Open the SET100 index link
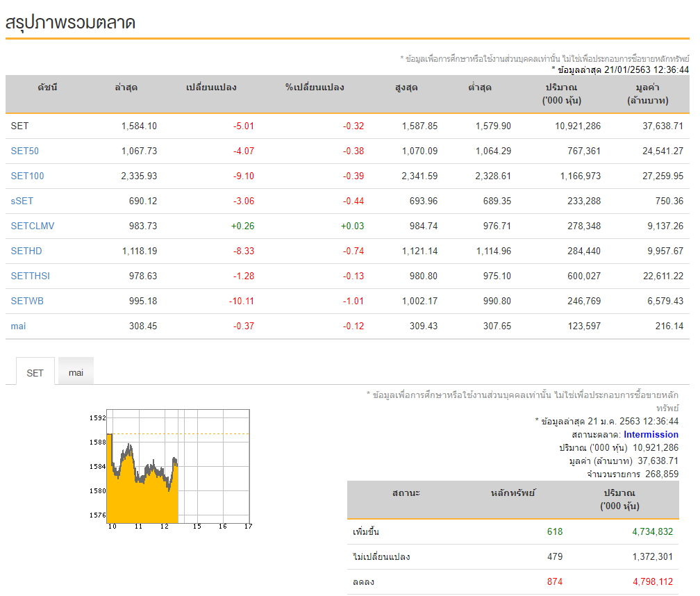The image size is (700, 596). pyautogui.click(x=27, y=176)
